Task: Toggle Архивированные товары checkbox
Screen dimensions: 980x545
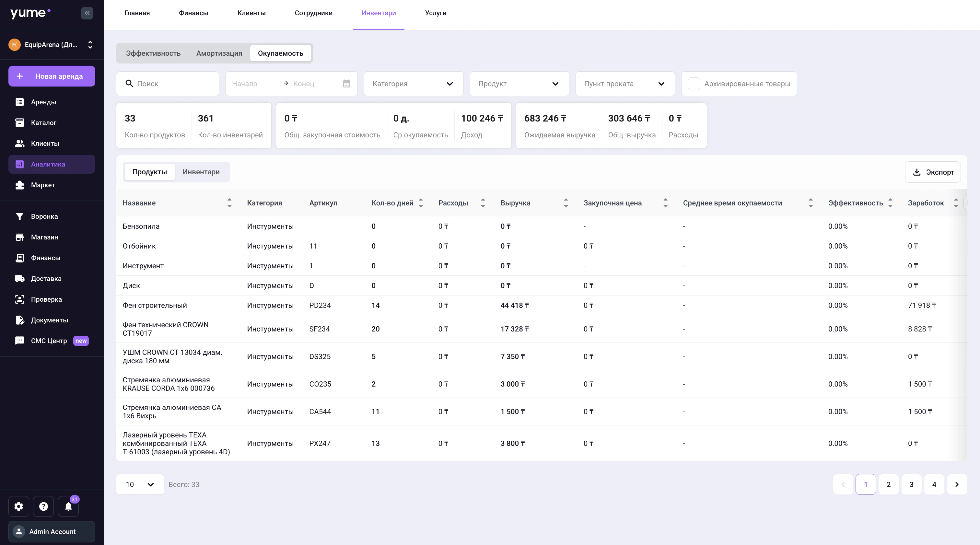Action: tap(694, 84)
